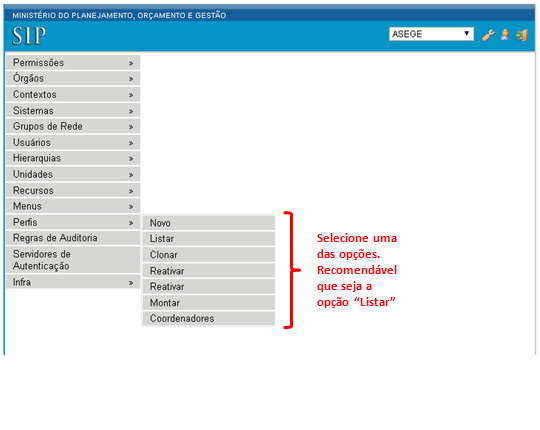Select Clonar option
Viewport: 540px width, 430px height.
pyautogui.click(x=209, y=255)
